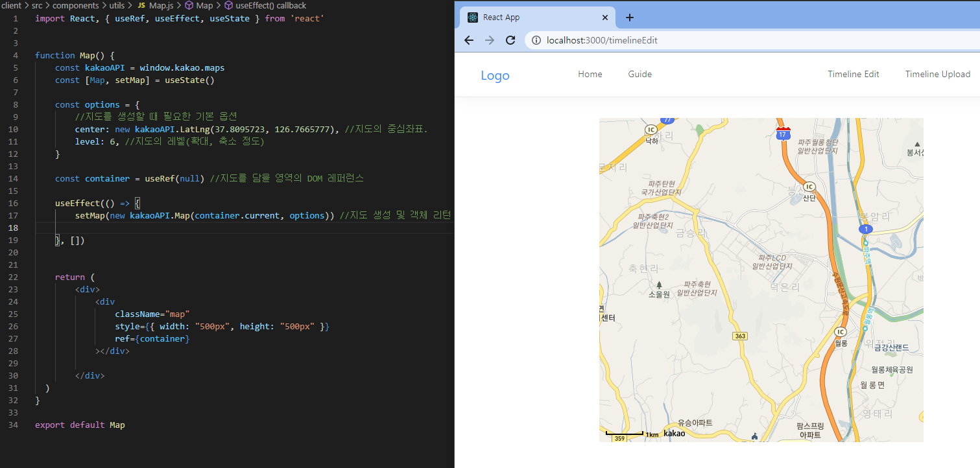Navigate to Timeline Upload
Viewport: 980px width, 468px height.
(x=938, y=74)
